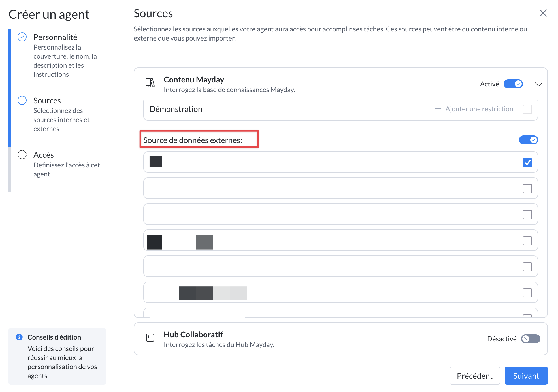Uncheck the first external data source checkbox
Image resolution: width=558 pixels, height=392 pixels.
pos(527,163)
